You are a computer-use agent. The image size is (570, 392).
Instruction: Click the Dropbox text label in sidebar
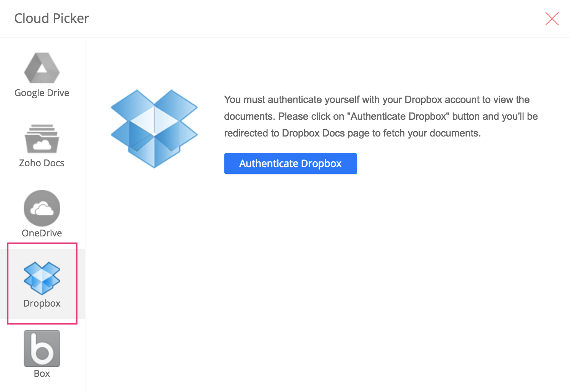(42, 304)
